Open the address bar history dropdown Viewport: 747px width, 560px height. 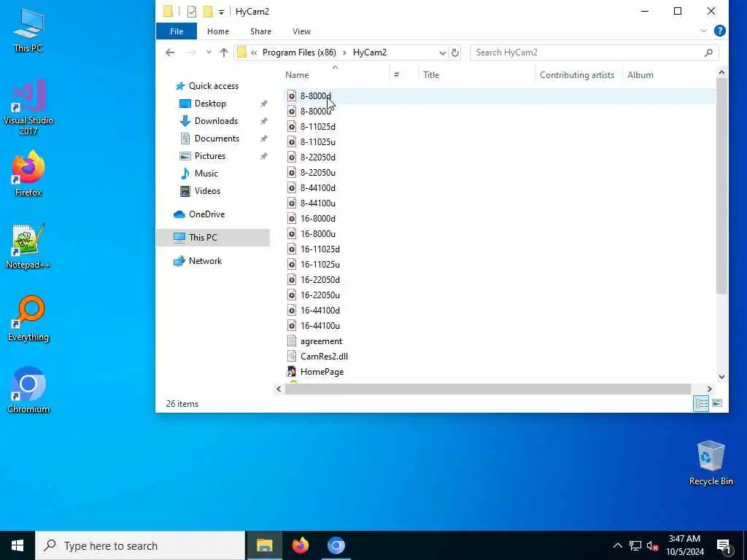click(442, 52)
